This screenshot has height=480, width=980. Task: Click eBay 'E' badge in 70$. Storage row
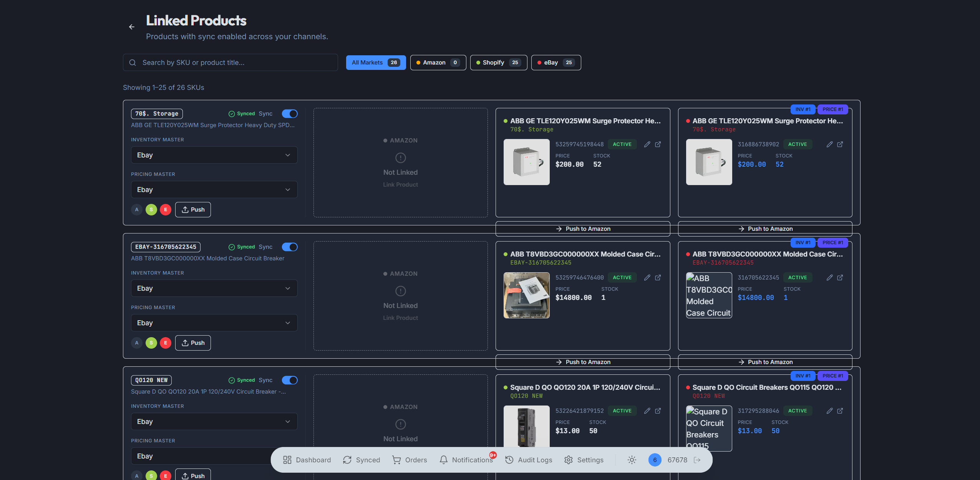pyautogui.click(x=166, y=210)
